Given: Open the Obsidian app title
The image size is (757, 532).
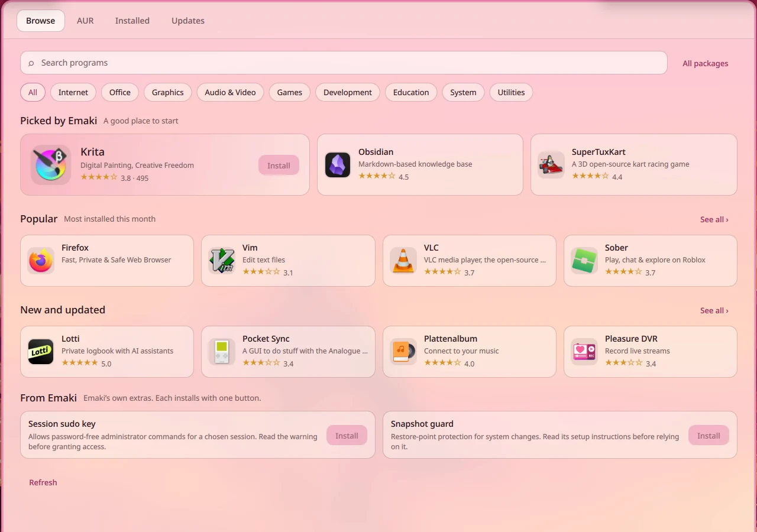Looking at the screenshot, I should tap(376, 152).
